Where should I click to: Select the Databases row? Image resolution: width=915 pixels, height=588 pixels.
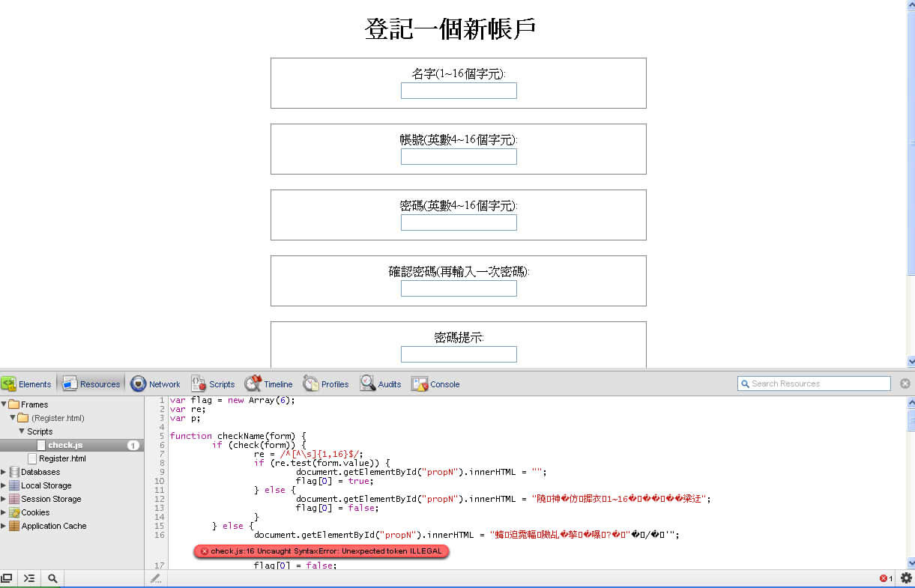click(72, 472)
